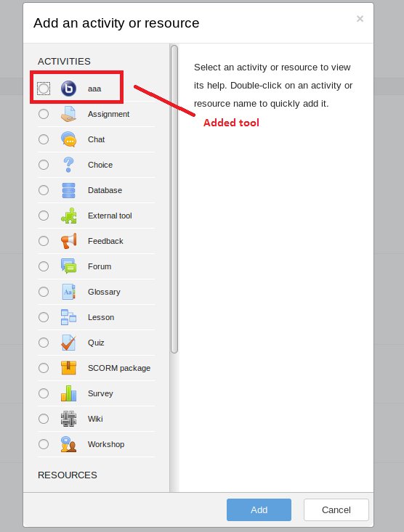Close the Add an activity dialog

point(360,19)
